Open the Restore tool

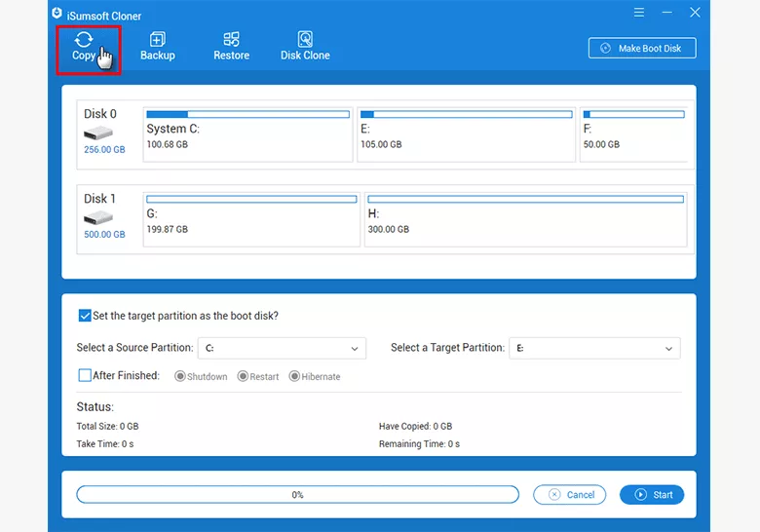[231, 40]
